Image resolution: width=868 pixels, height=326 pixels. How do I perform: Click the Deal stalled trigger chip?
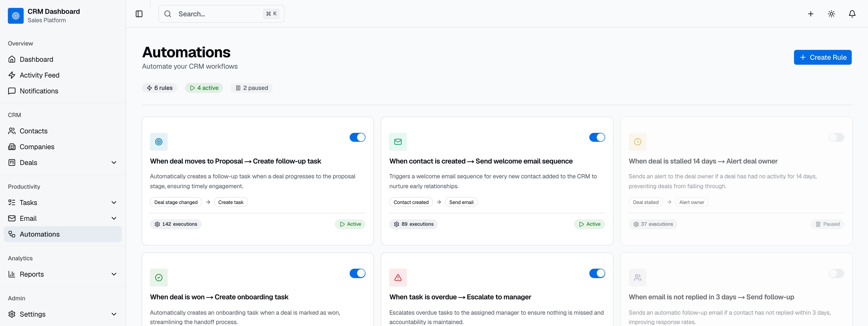point(646,202)
